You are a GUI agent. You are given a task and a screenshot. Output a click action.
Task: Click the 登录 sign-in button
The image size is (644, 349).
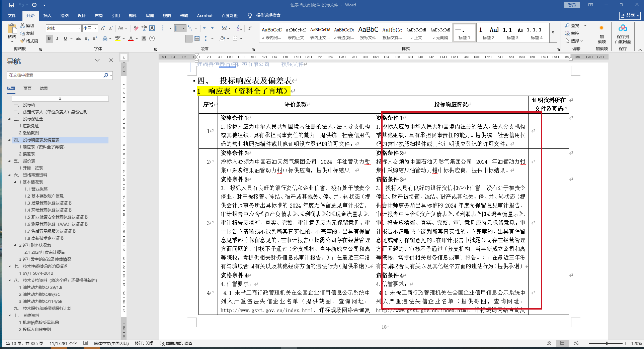[x=572, y=5]
